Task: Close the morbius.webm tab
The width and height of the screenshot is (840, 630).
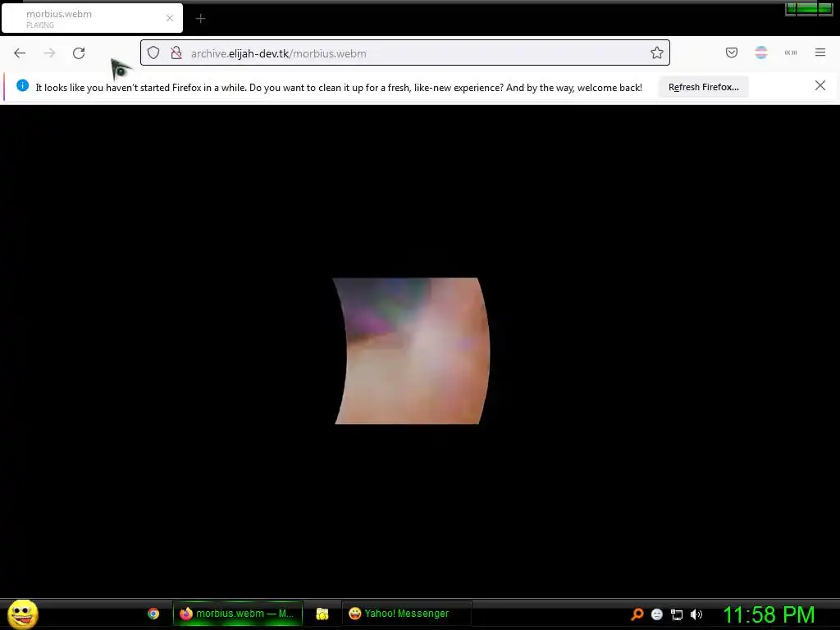Action: [x=170, y=18]
